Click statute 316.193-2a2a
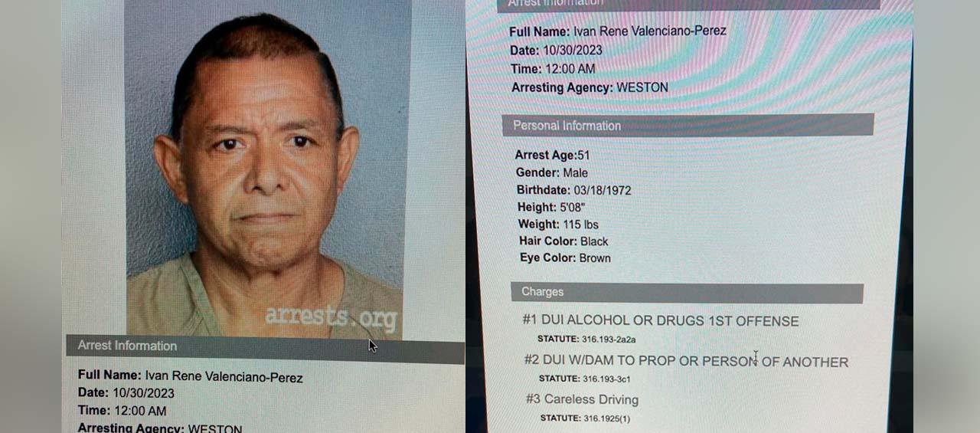 click(586, 339)
